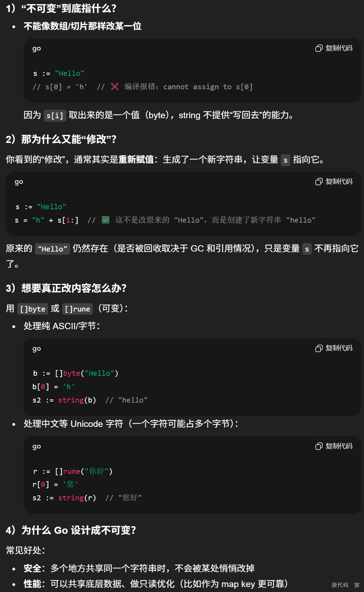This screenshot has height=592, width=364.
Task: Select the inline []rune code chip
Action: [x=77, y=309]
